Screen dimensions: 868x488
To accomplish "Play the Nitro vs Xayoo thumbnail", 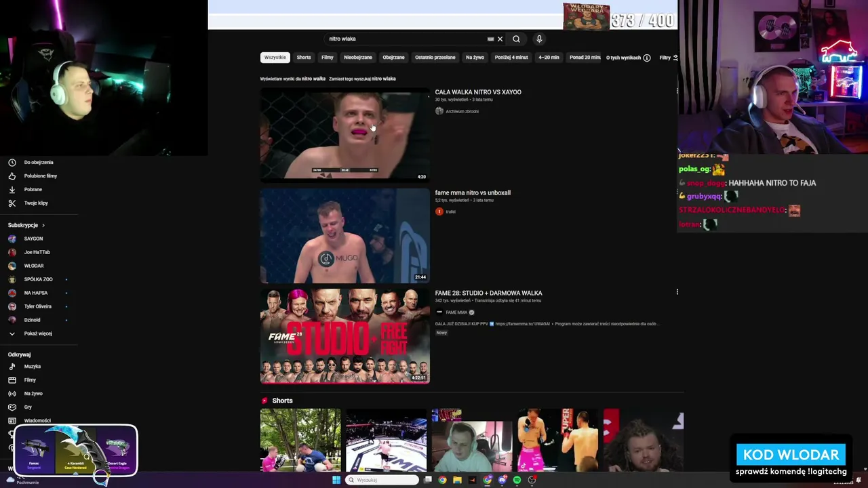I will click(344, 134).
